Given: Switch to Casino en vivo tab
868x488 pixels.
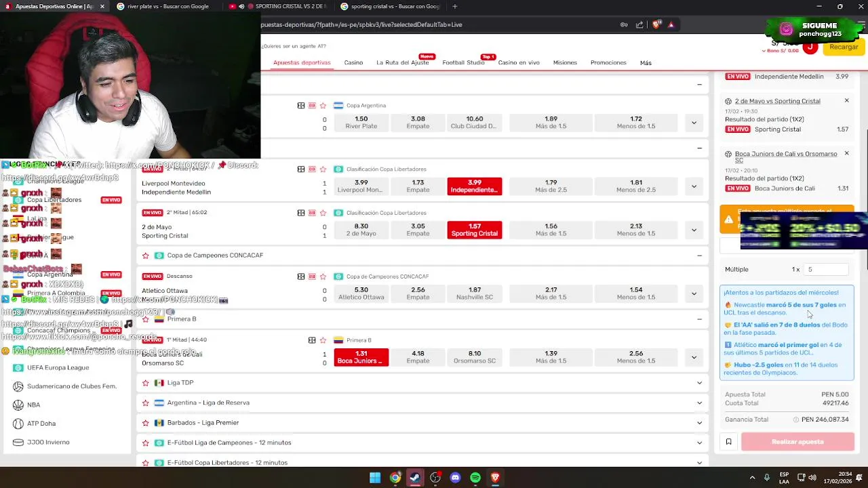Looking at the screenshot, I should [519, 62].
